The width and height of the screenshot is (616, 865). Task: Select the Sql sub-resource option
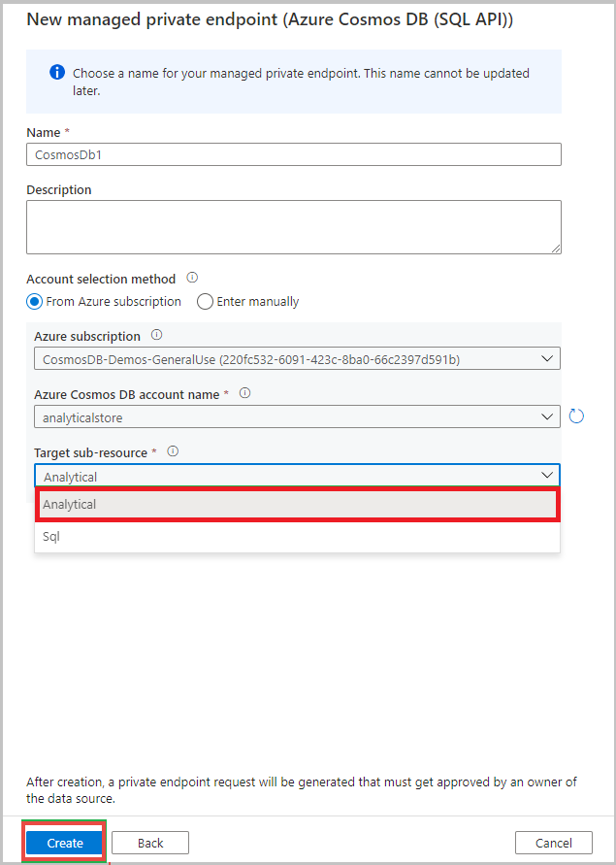tap(296, 535)
